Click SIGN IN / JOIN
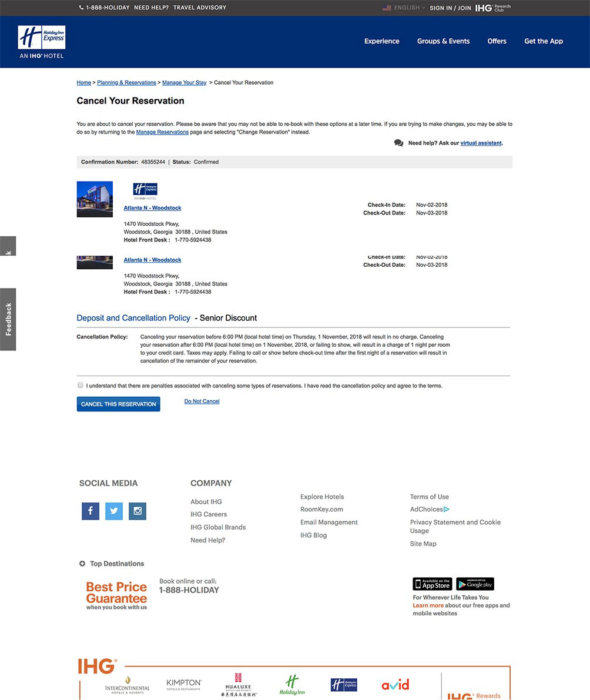Viewport: 590px width, 700px height. coord(450,8)
